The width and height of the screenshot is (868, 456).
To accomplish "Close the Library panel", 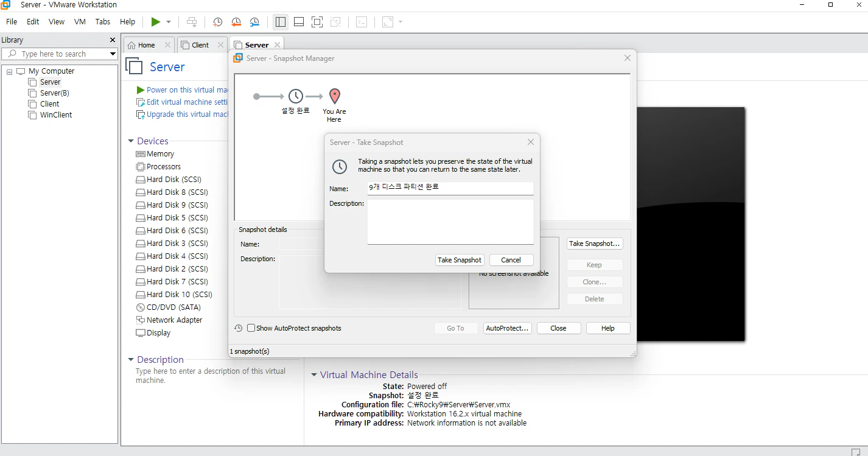I will 113,40.
